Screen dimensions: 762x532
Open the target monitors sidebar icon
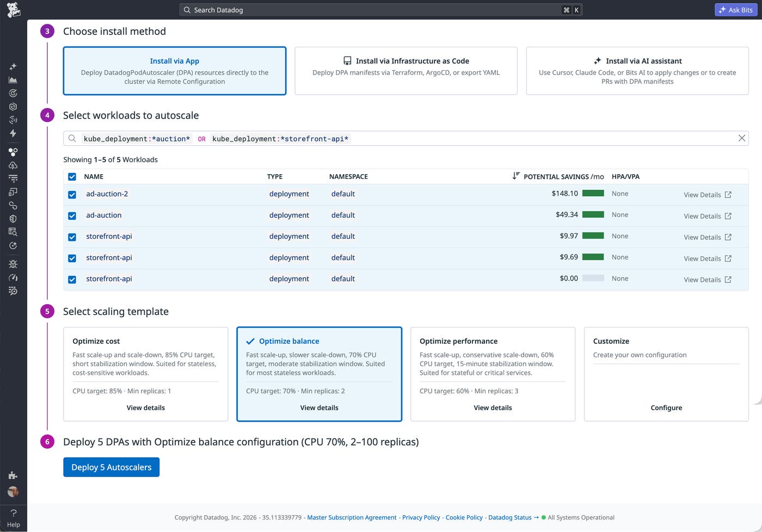pyautogui.click(x=13, y=93)
